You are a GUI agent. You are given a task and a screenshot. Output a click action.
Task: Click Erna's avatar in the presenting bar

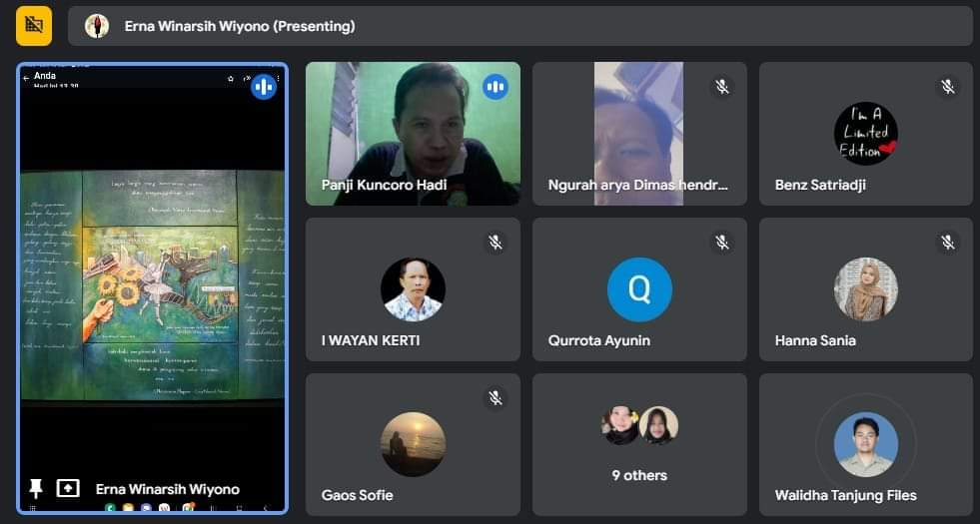tap(97, 26)
